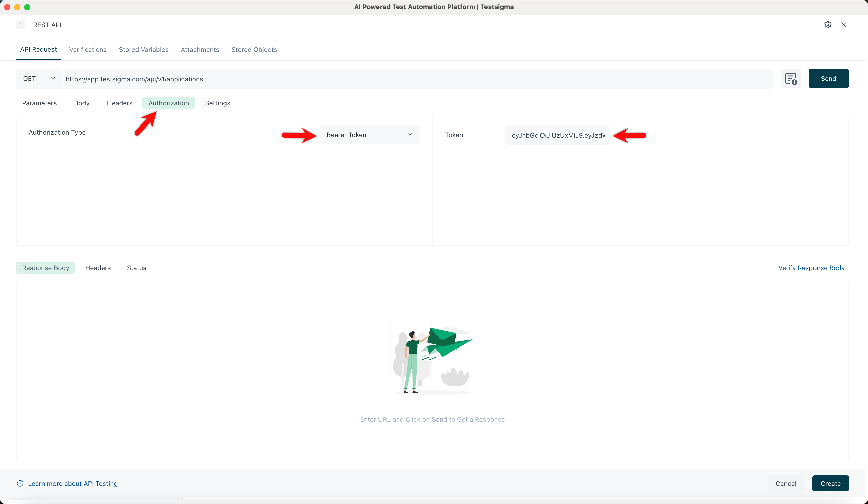Screen dimensions: 868x504
Task: Select the Authorization section tab
Action: (x=169, y=103)
